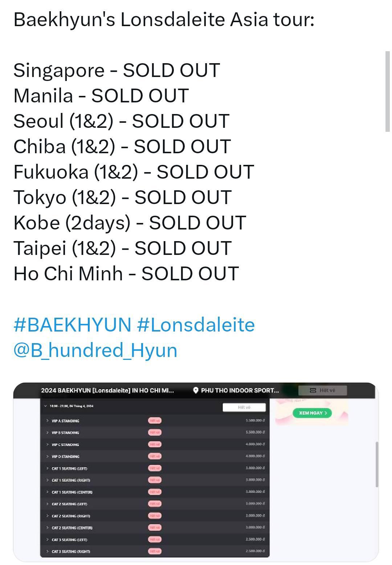
Task: Open the #Lonsdaleite hashtag
Action: point(196,325)
